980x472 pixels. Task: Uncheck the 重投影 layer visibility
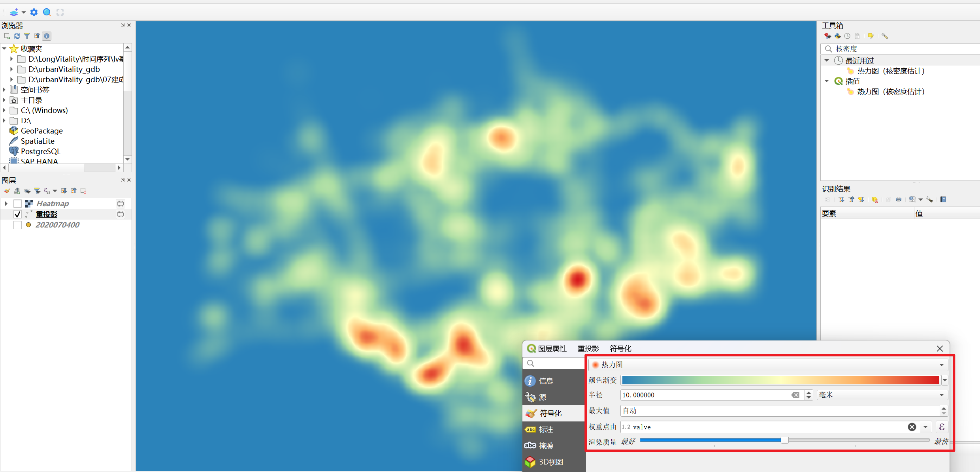click(x=17, y=214)
